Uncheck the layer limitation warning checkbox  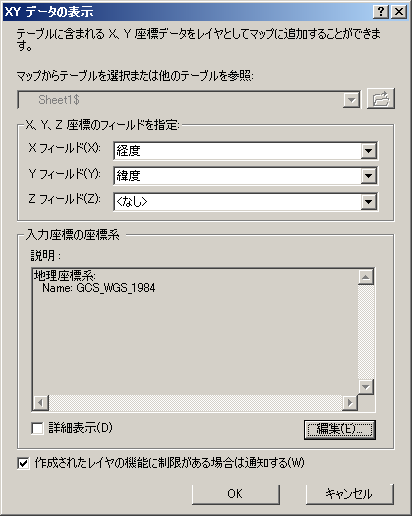[23, 463]
